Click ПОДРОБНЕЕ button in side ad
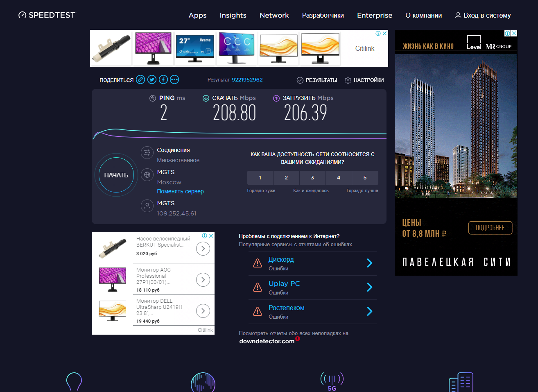 click(490, 228)
